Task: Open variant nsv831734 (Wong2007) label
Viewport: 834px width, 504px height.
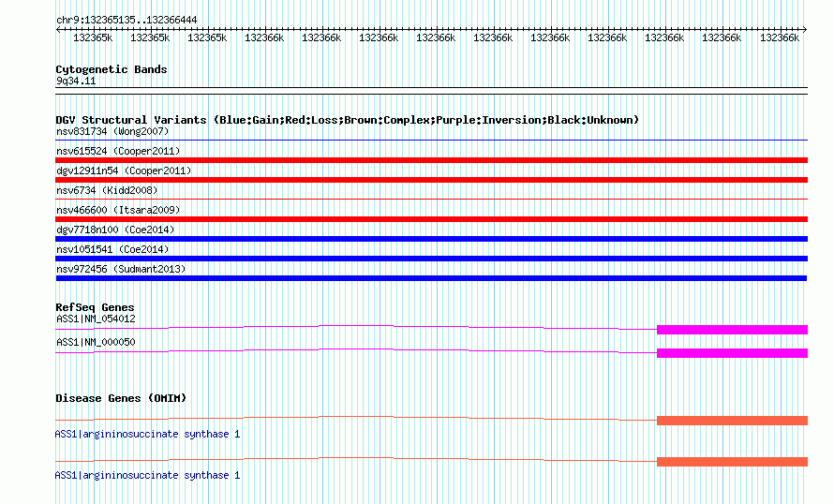Action: (112, 131)
